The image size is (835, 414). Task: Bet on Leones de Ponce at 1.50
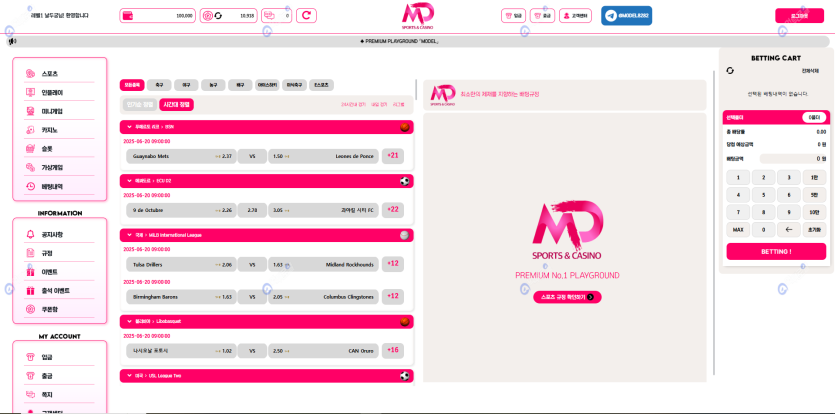click(324, 156)
